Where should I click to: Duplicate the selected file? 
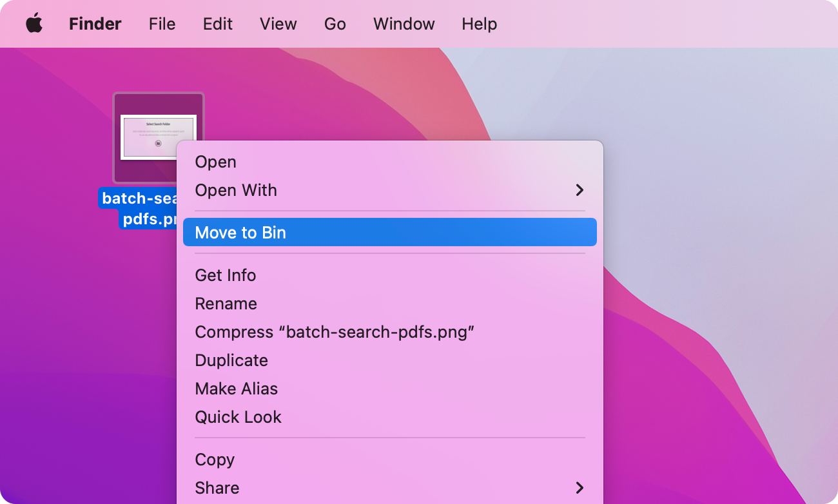coord(231,360)
